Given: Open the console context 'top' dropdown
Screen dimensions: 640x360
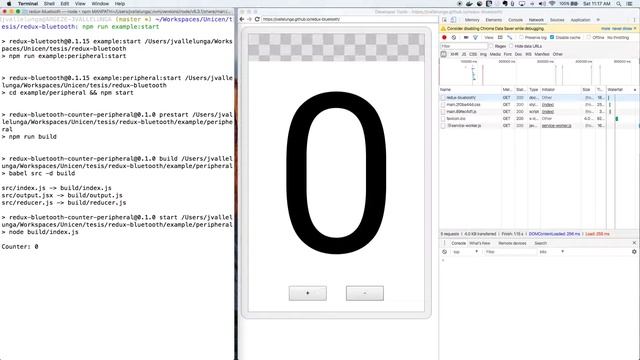Looking at the screenshot, I should click(465, 252).
